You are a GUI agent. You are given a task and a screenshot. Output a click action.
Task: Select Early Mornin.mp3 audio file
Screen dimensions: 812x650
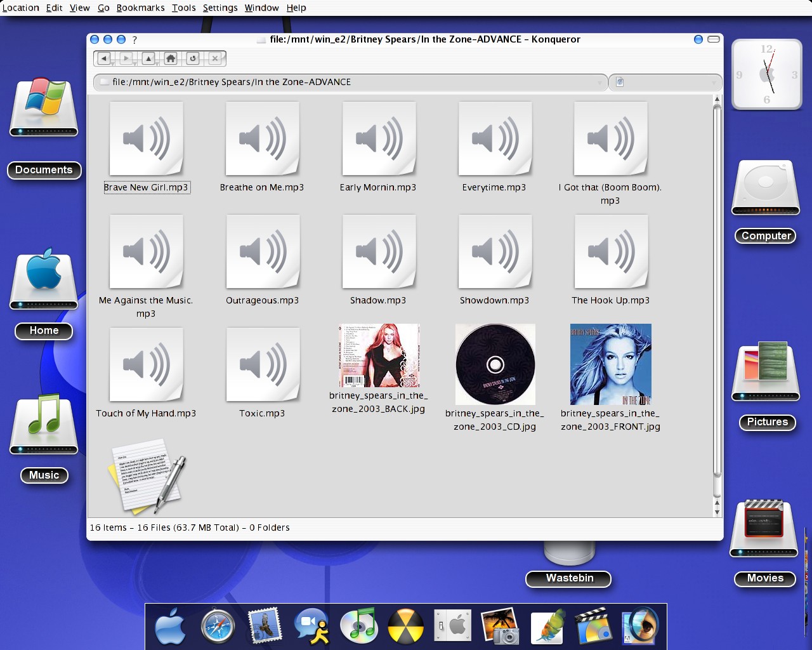pyautogui.click(x=379, y=139)
